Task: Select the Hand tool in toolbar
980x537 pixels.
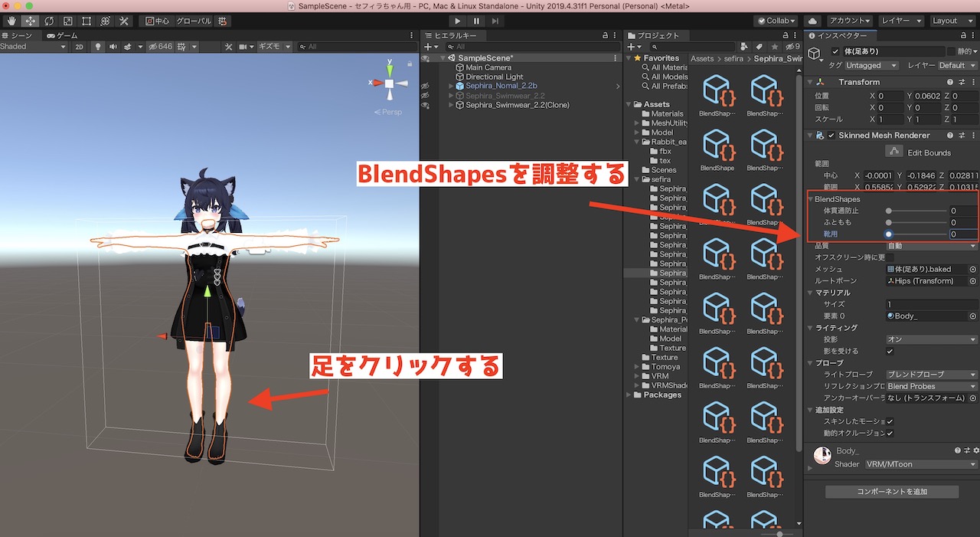Action: tap(11, 21)
